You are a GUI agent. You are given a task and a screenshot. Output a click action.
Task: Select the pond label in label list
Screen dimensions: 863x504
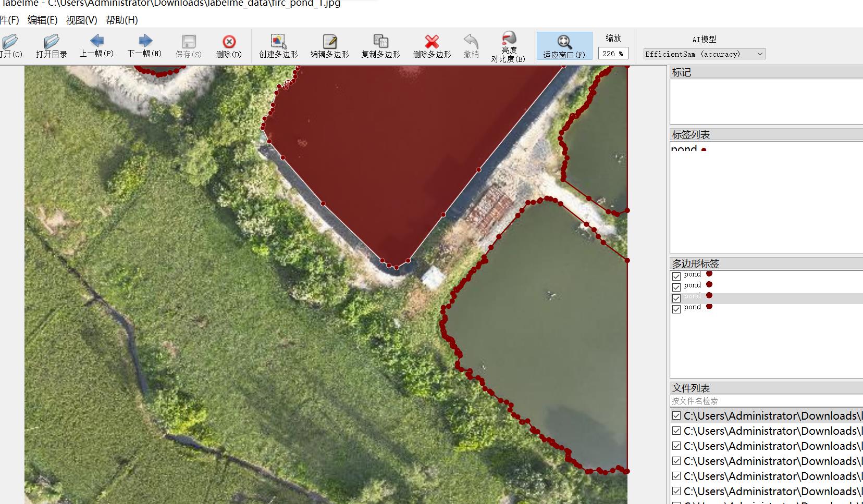tap(684, 149)
